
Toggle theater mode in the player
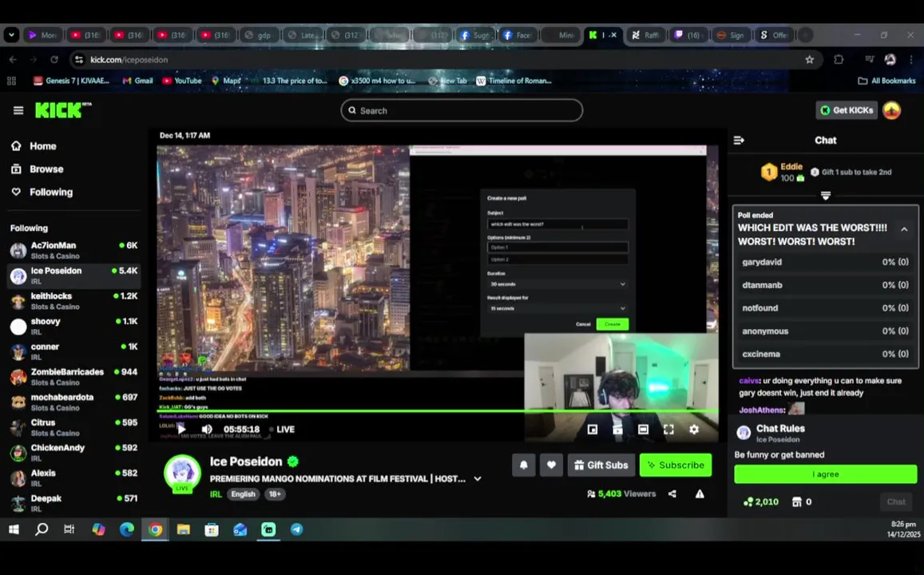click(x=643, y=430)
